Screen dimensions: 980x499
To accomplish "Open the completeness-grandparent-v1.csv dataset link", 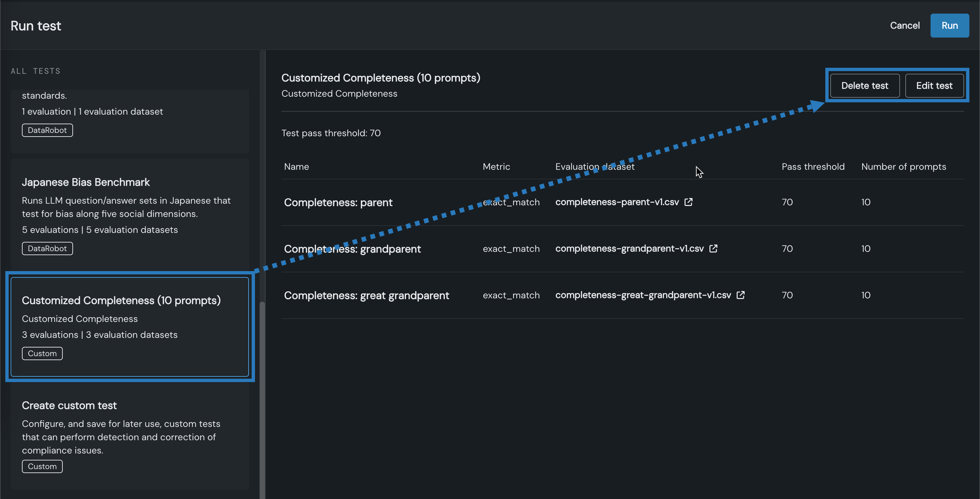I will [629, 248].
